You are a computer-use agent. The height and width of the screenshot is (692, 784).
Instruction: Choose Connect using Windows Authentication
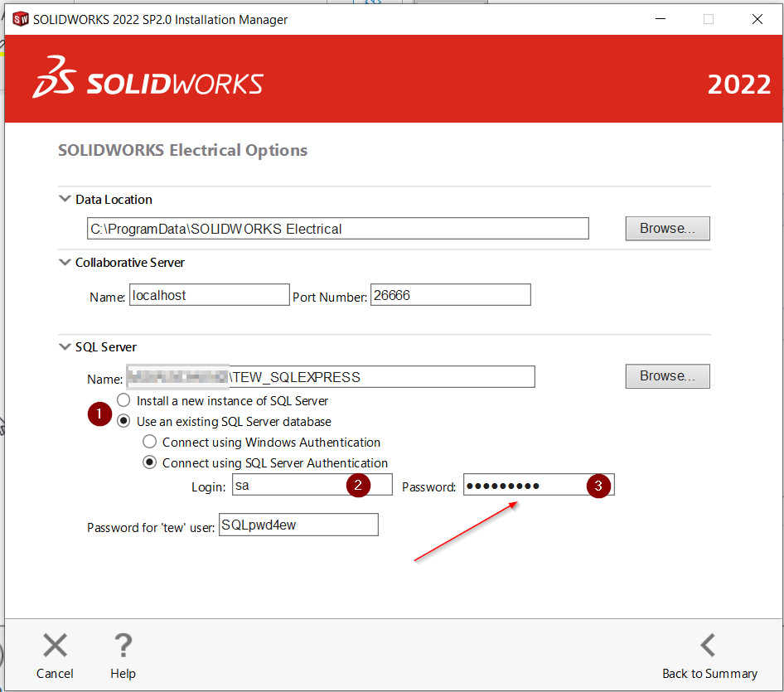[150, 442]
